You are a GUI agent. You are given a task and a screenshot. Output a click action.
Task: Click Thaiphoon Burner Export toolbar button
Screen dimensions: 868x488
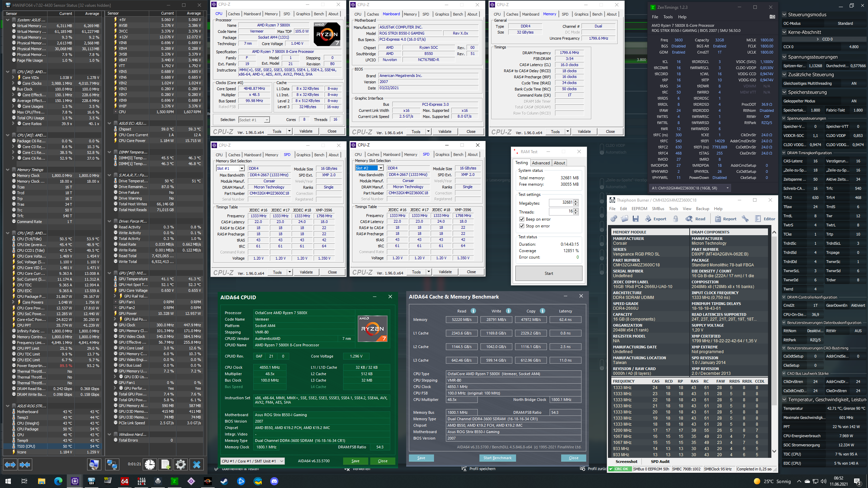[x=655, y=219]
